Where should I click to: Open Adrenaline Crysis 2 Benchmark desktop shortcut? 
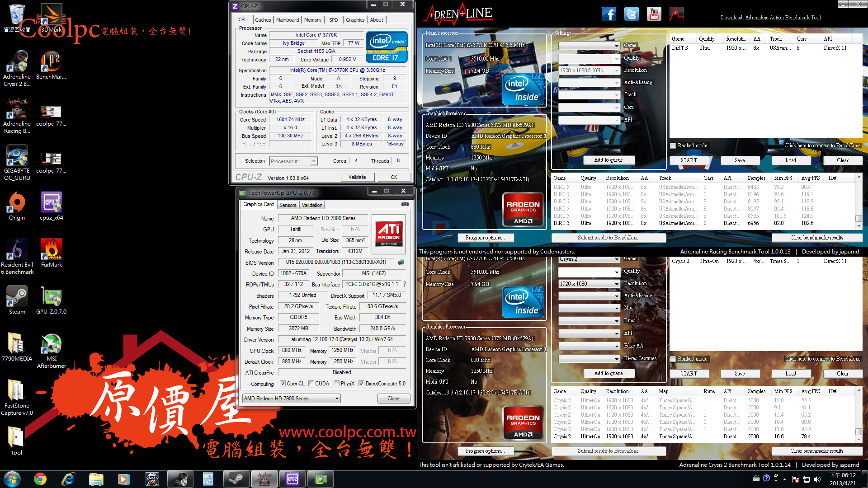pos(17,69)
